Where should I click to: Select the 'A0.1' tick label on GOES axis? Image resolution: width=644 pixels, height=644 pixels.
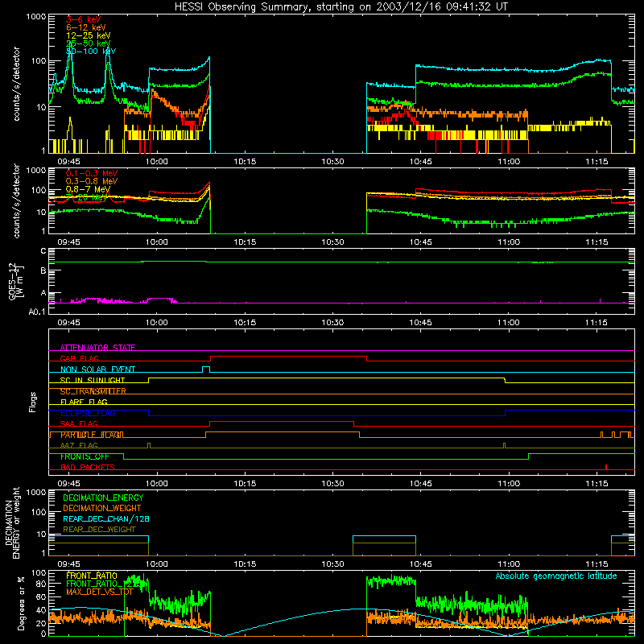(37, 312)
